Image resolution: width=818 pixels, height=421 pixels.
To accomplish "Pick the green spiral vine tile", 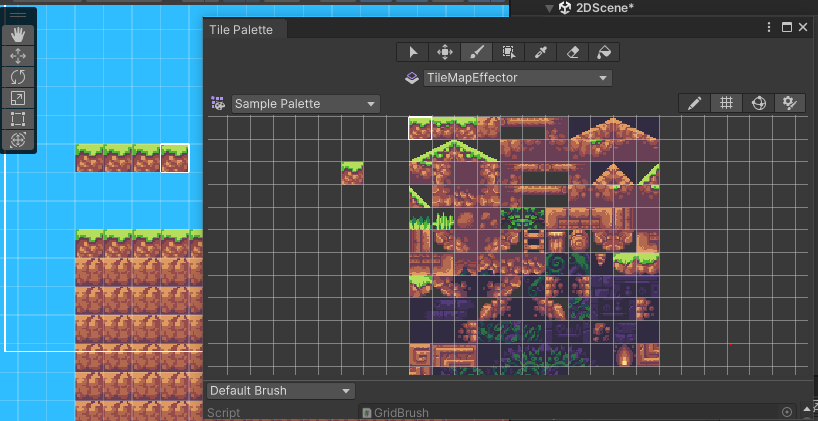I will coord(556,264).
